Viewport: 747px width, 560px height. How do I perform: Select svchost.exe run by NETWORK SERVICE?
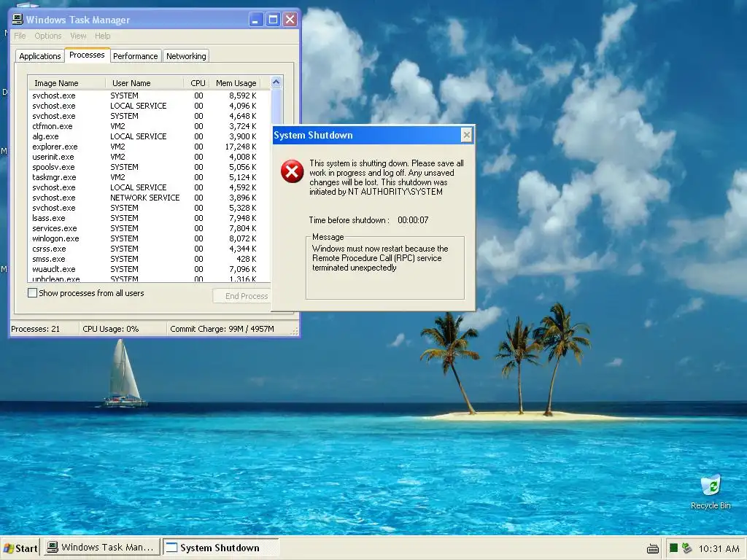click(149, 198)
